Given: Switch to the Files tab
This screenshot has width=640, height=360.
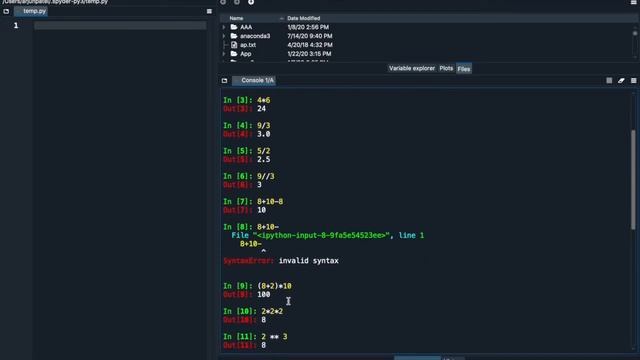Looking at the screenshot, I should [464, 69].
